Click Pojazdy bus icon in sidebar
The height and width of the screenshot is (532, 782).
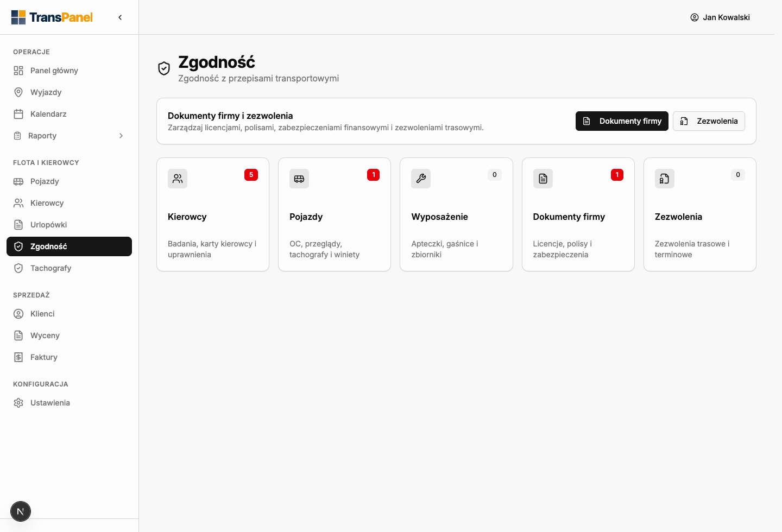click(x=18, y=181)
